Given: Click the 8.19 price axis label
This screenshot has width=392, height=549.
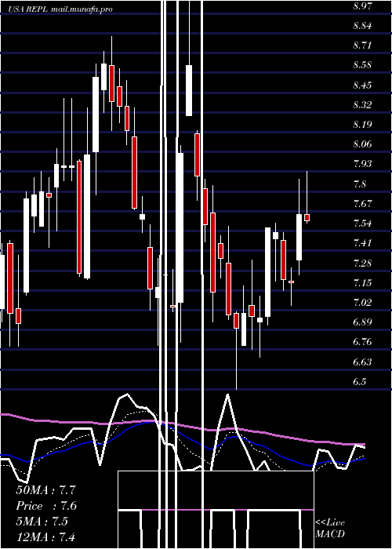Looking at the screenshot, I should (x=362, y=124).
